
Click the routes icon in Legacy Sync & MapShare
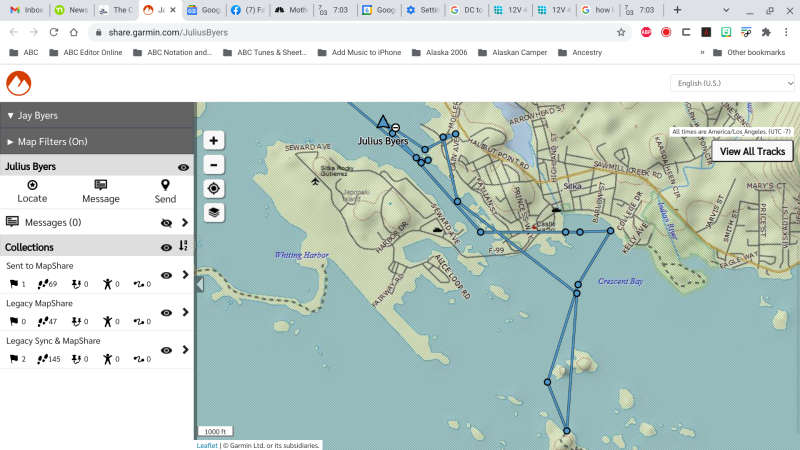[139, 359]
